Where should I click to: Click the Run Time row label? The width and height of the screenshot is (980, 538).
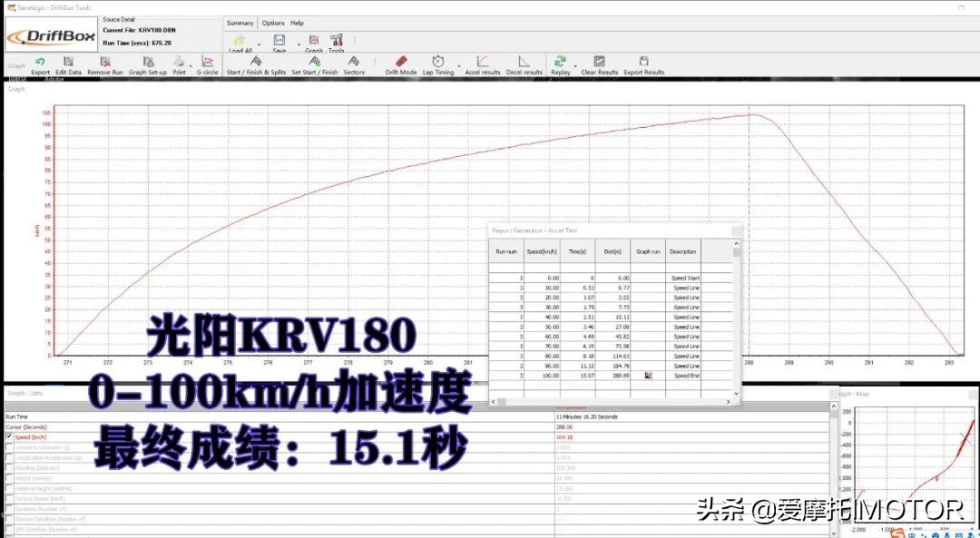(17, 416)
